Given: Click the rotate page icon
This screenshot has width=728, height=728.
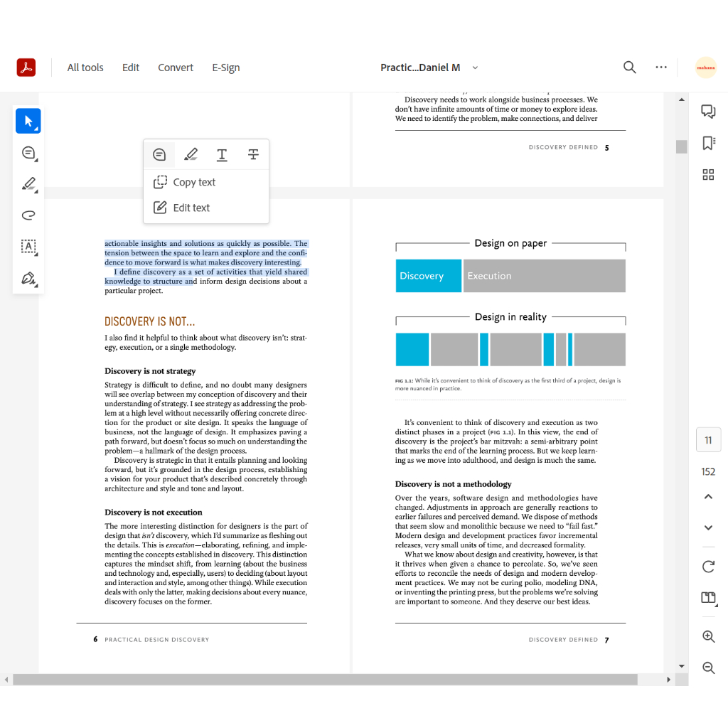Looking at the screenshot, I should click(708, 567).
